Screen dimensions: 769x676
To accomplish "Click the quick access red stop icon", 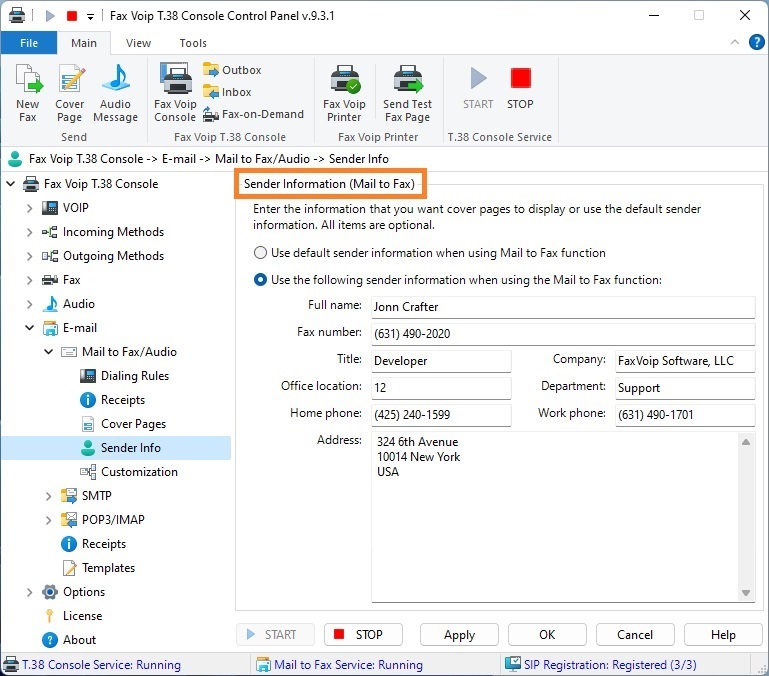I will pos(72,16).
